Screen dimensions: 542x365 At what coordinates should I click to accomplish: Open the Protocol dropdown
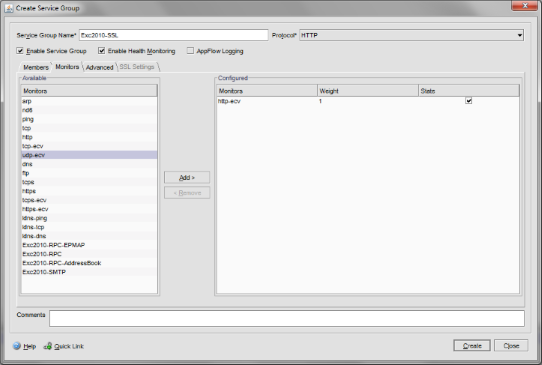pyautogui.click(x=411, y=35)
